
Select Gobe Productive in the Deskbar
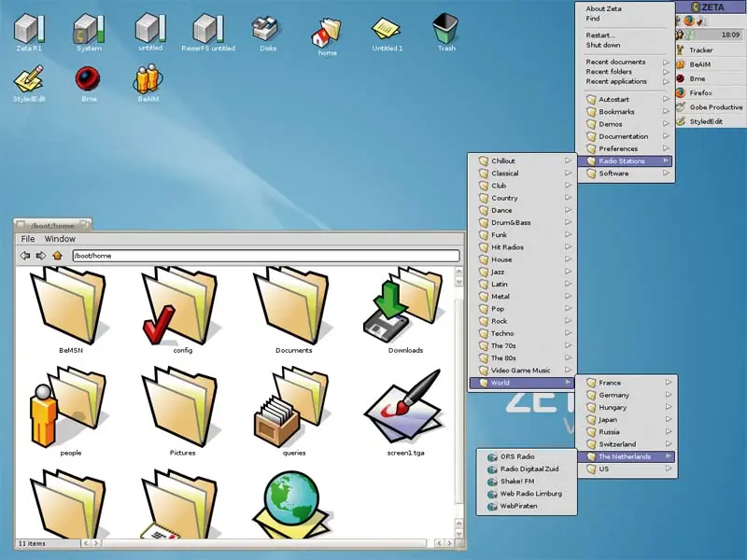tap(711, 107)
